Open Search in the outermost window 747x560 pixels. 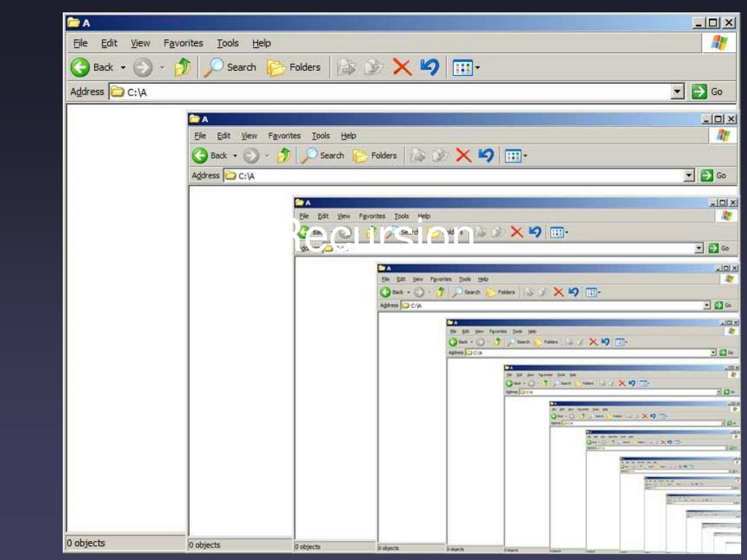(x=231, y=67)
